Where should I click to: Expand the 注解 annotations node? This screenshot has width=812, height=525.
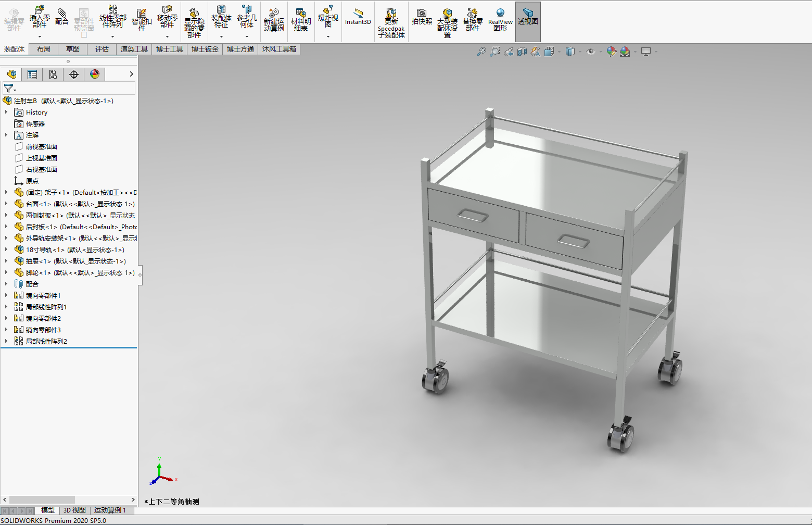[6, 135]
